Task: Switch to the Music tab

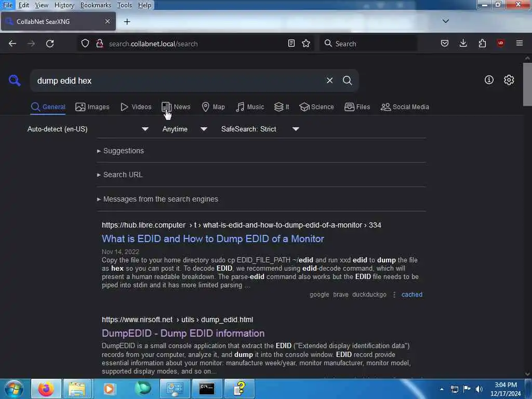Action: click(x=250, y=107)
